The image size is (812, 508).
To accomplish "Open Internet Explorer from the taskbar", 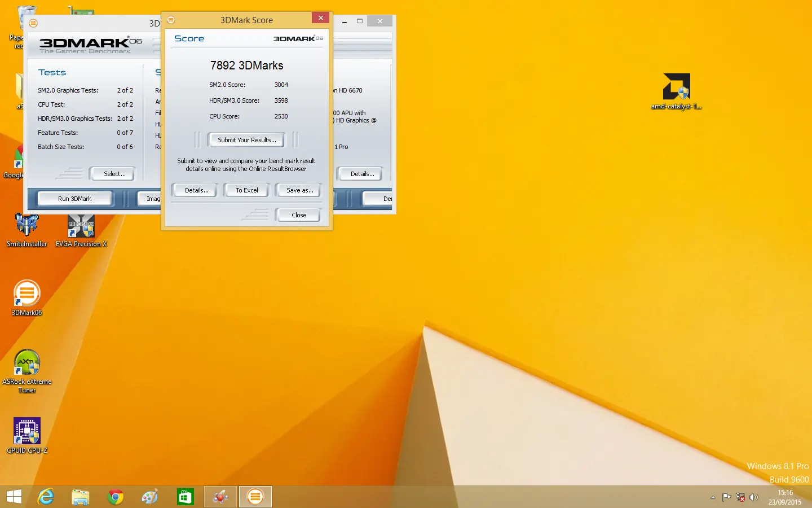I will [46, 497].
